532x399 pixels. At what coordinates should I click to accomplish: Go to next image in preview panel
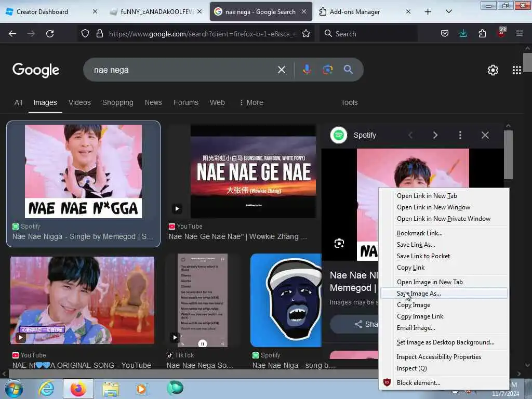435,136
